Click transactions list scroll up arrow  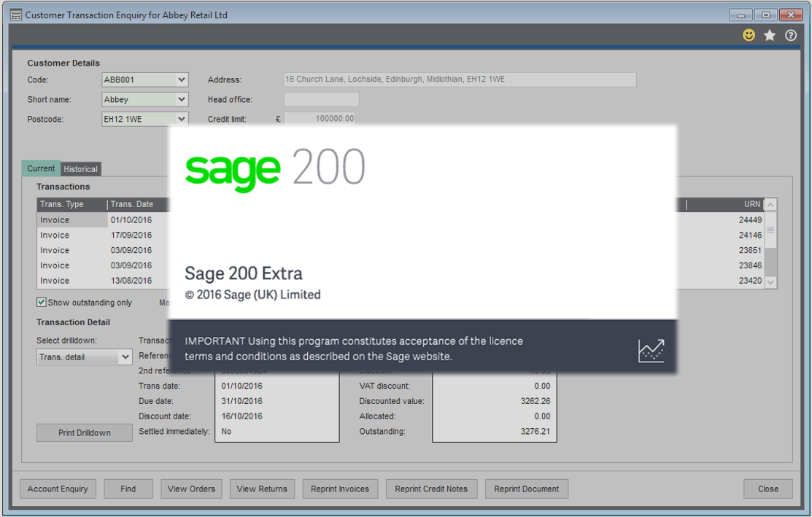pos(770,205)
